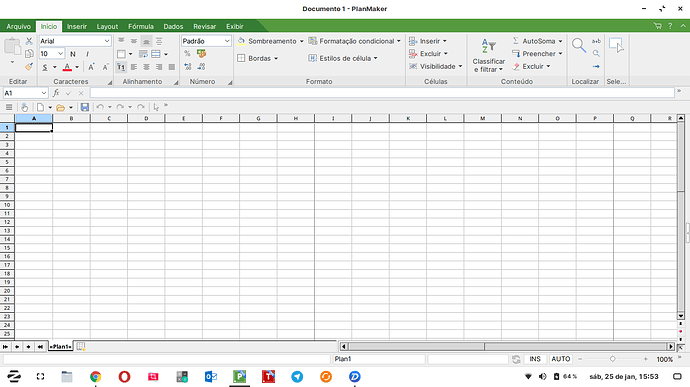Apply percent number format
The height and width of the screenshot is (387, 690).
click(187, 54)
